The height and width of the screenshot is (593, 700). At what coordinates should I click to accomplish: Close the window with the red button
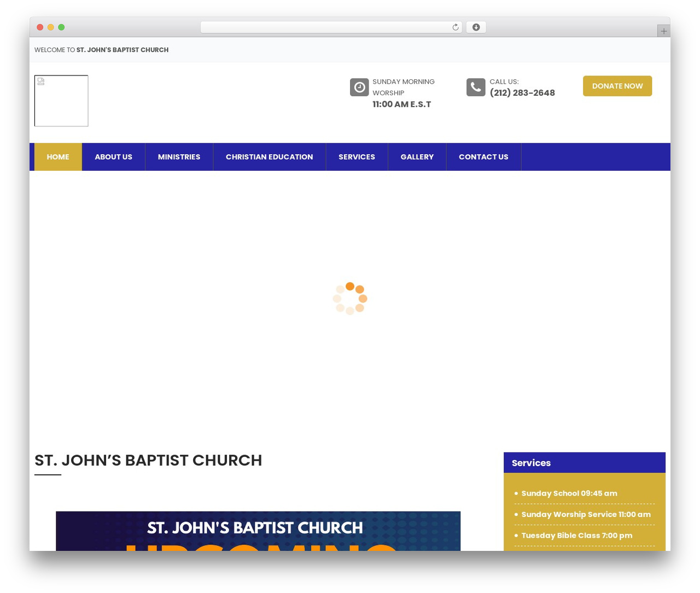[x=40, y=27]
